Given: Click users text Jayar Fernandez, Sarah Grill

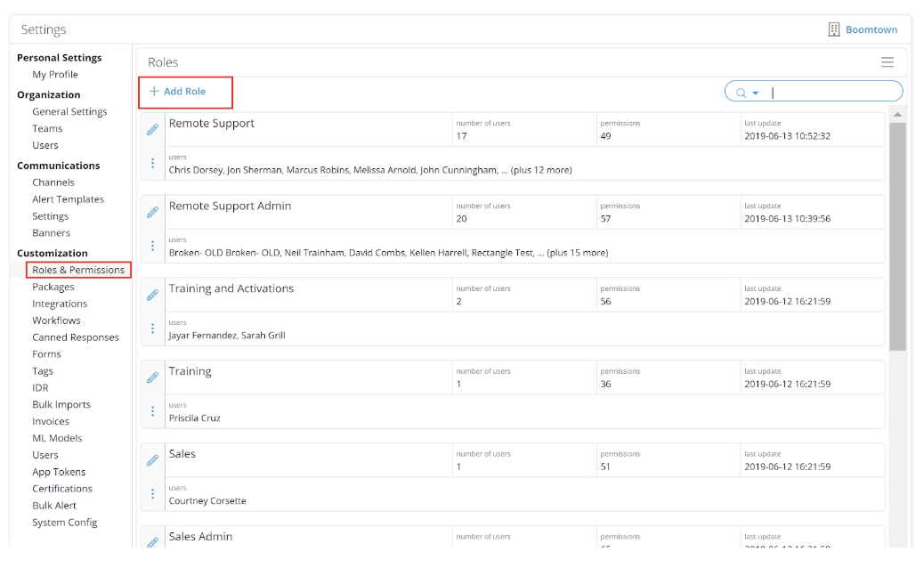Looking at the screenshot, I should (227, 336).
